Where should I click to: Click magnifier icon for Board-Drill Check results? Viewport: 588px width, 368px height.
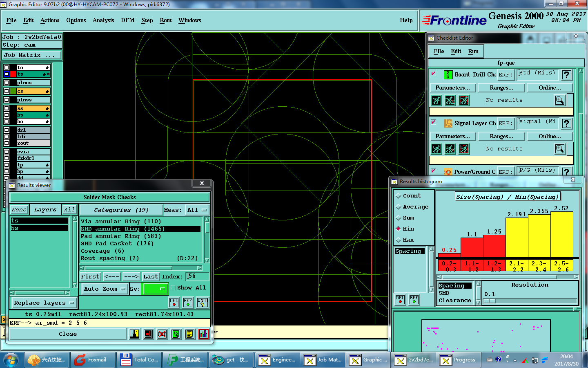pyautogui.click(x=559, y=100)
